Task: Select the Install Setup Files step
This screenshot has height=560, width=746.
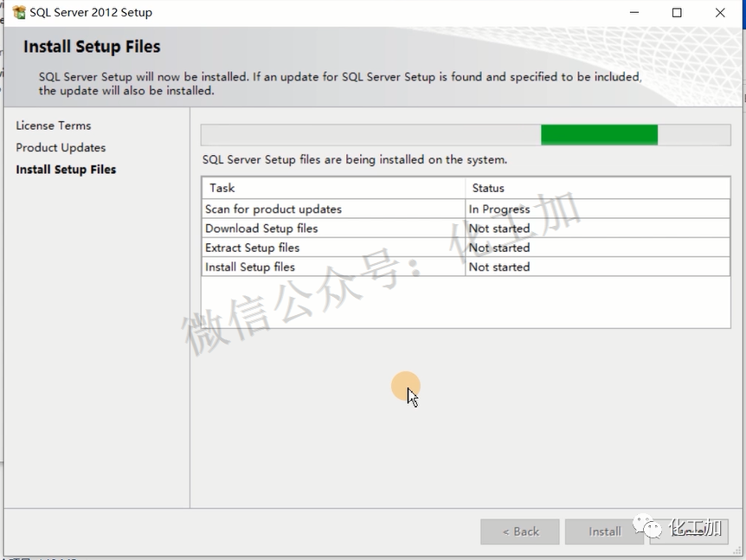Action: pos(66,170)
